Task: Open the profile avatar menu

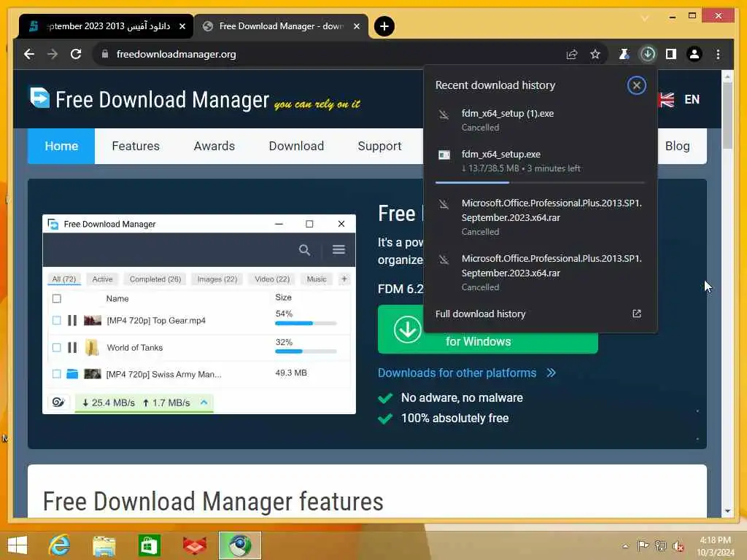Action: [x=694, y=54]
